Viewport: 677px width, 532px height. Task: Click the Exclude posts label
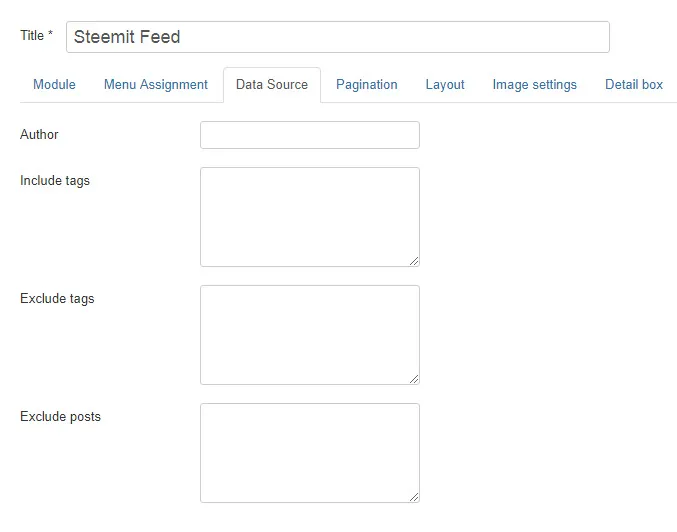pyautogui.click(x=60, y=416)
